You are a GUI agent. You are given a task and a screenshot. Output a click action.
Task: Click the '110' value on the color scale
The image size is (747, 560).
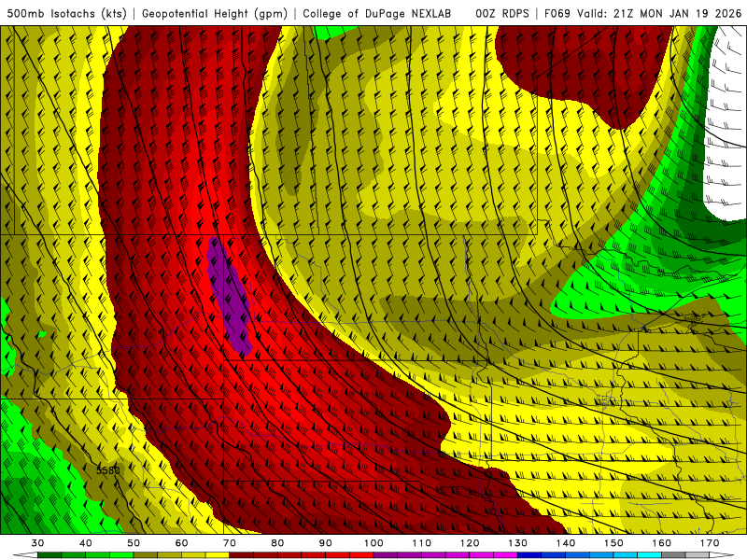[422, 543]
